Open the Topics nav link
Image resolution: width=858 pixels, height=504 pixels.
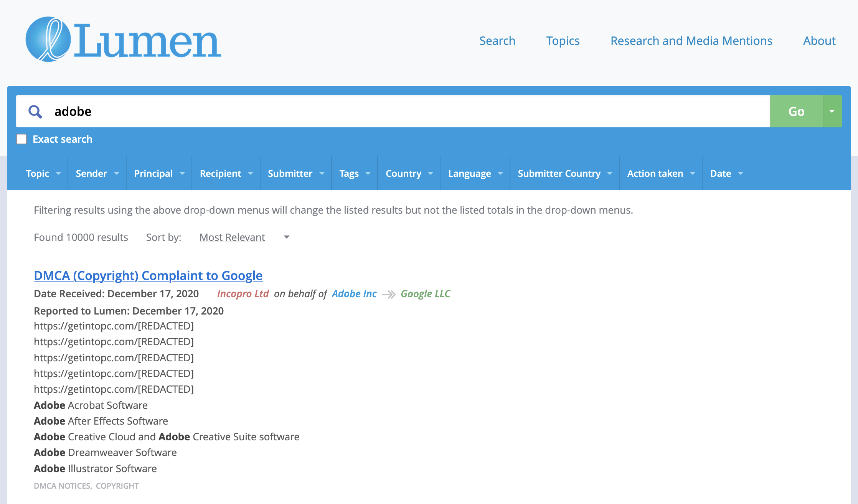point(563,41)
